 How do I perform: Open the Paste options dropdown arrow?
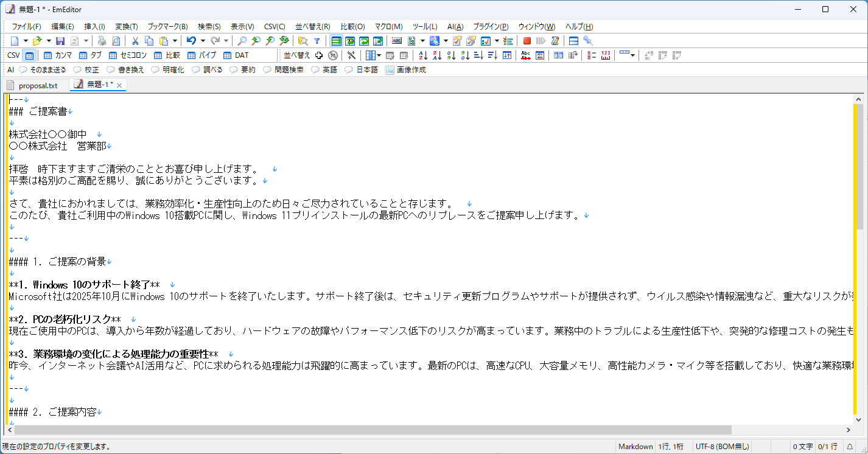173,40
